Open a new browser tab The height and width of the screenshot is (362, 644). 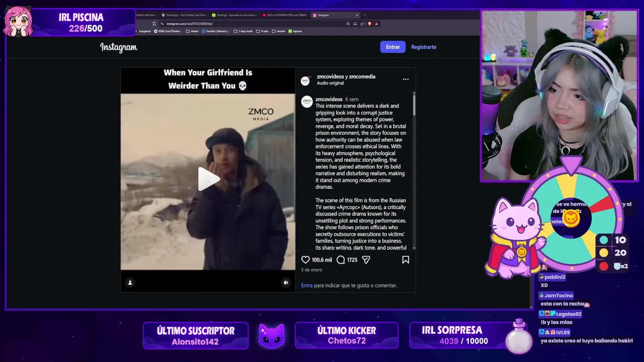(x=365, y=15)
